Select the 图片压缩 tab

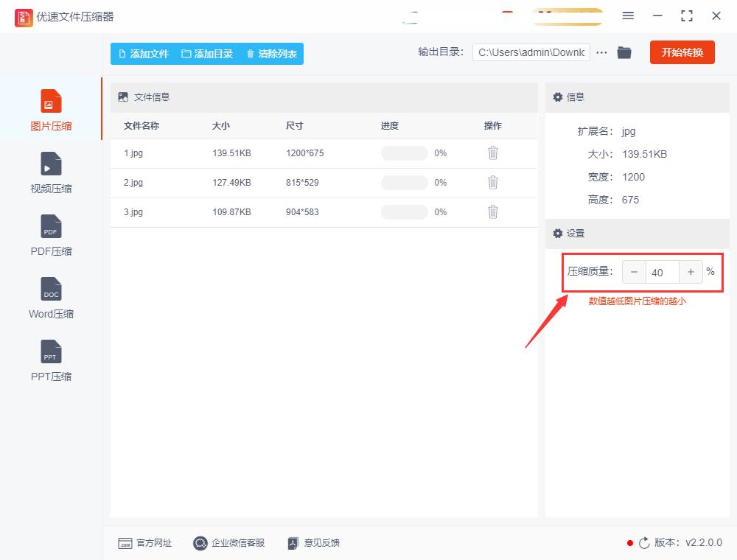50,110
